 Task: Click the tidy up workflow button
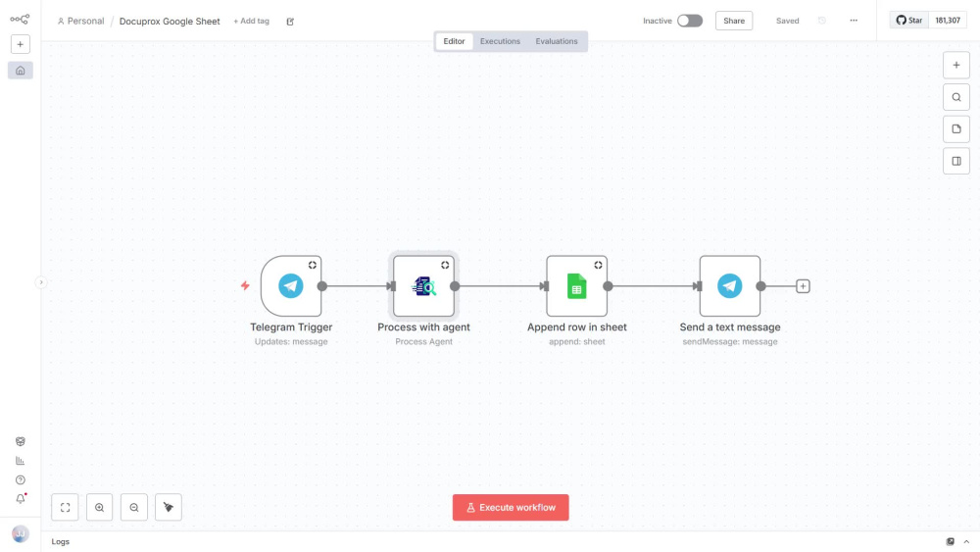point(169,508)
